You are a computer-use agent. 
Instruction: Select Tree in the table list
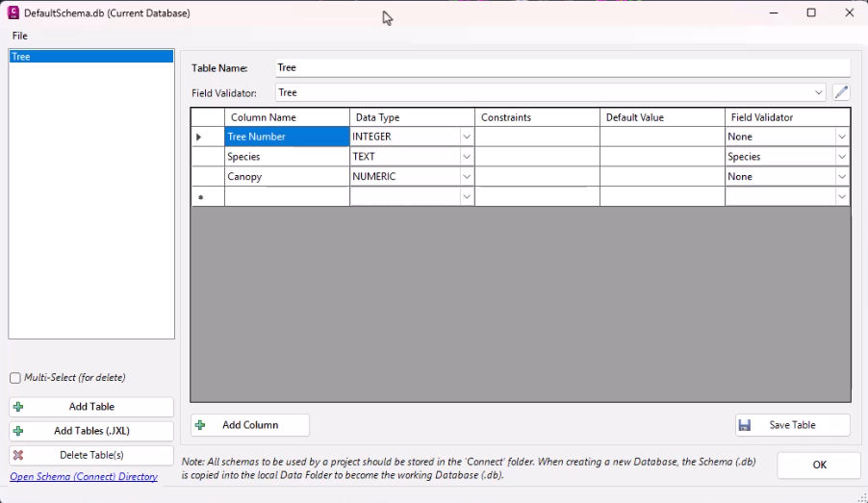[91, 57]
